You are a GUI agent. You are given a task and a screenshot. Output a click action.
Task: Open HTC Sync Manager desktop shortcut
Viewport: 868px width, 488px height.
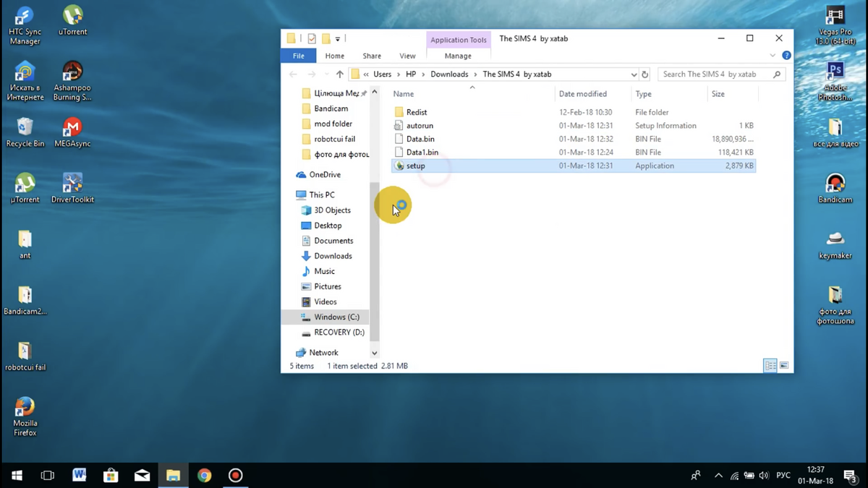[x=25, y=25]
